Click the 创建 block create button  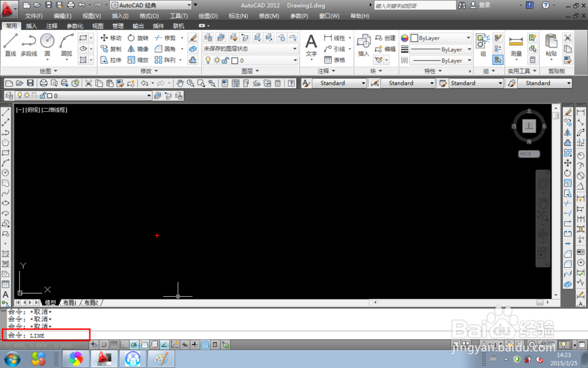click(x=385, y=38)
